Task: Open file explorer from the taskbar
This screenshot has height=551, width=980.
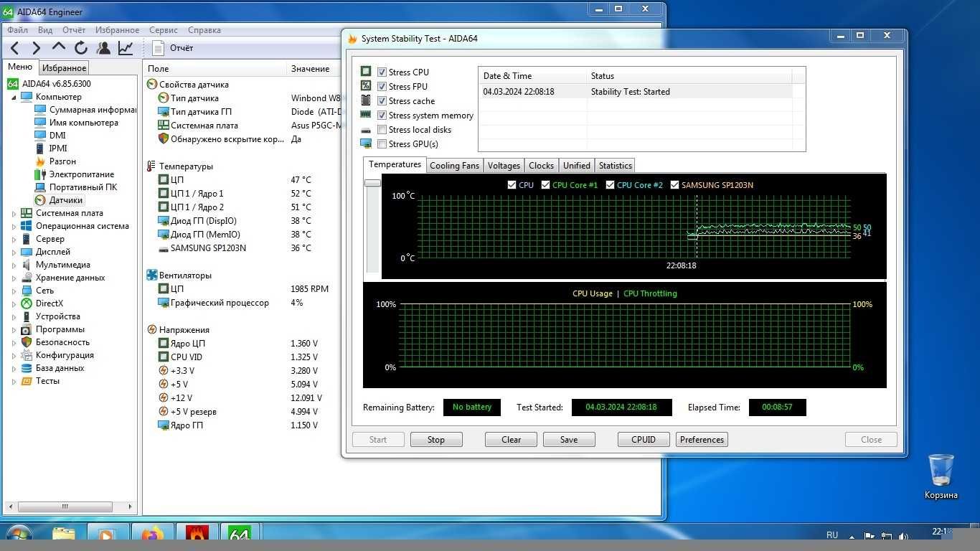Action: (x=64, y=534)
